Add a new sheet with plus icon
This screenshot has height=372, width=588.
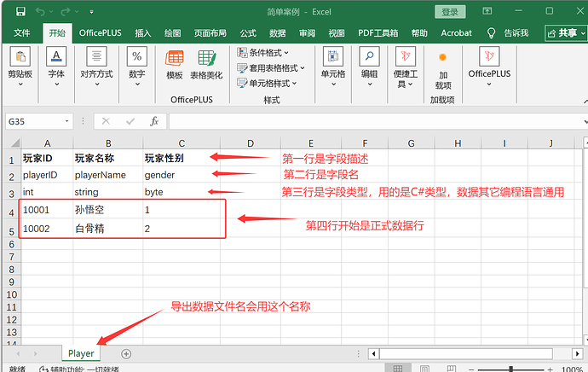tap(126, 353)
